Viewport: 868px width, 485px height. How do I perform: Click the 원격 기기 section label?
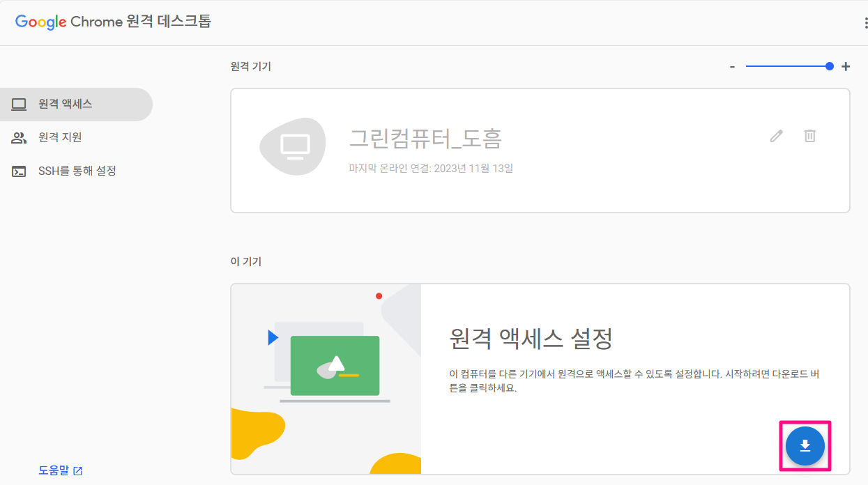click(250, 67)
